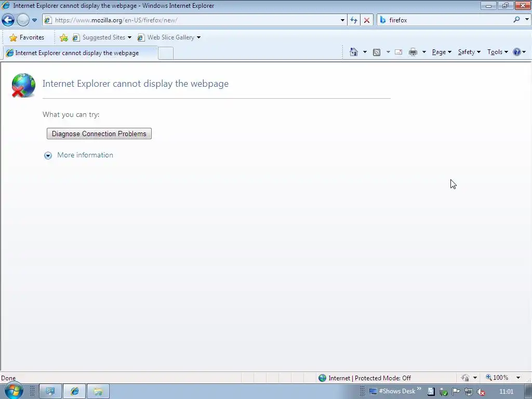Add page to Favorites bar star icon
Viewport: 532px width, 399px height.
point(63,37)
